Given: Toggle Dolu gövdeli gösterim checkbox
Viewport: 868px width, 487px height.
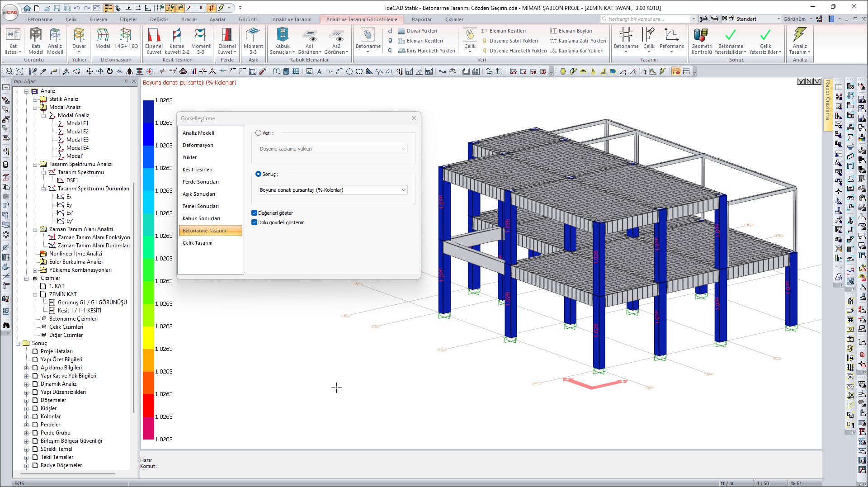Looking at the screenshot, I should pos(255,222).
